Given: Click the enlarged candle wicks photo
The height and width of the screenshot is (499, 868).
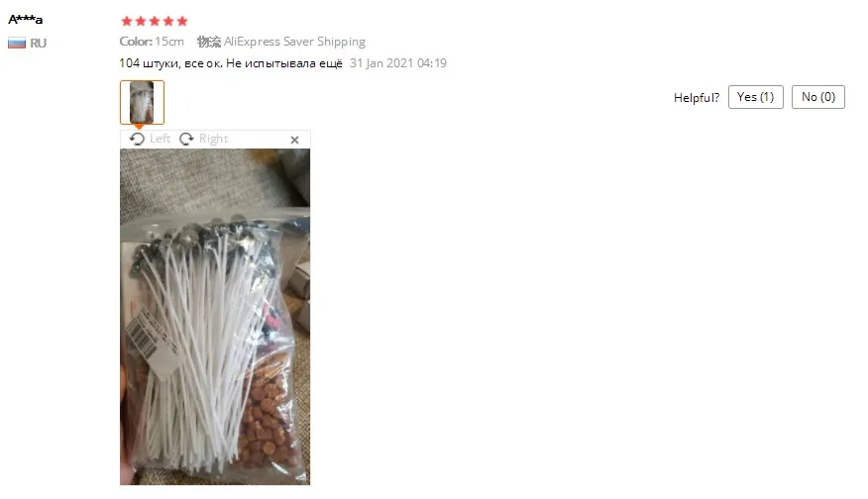Looking at the screenshot, I should (215, 317).
